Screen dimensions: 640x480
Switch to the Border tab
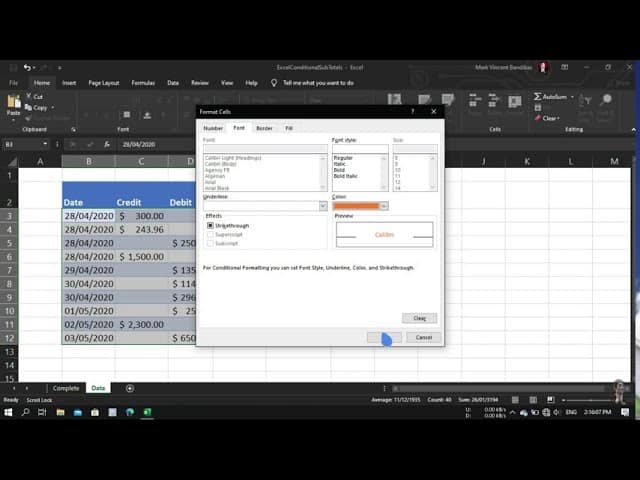[264, 128]
